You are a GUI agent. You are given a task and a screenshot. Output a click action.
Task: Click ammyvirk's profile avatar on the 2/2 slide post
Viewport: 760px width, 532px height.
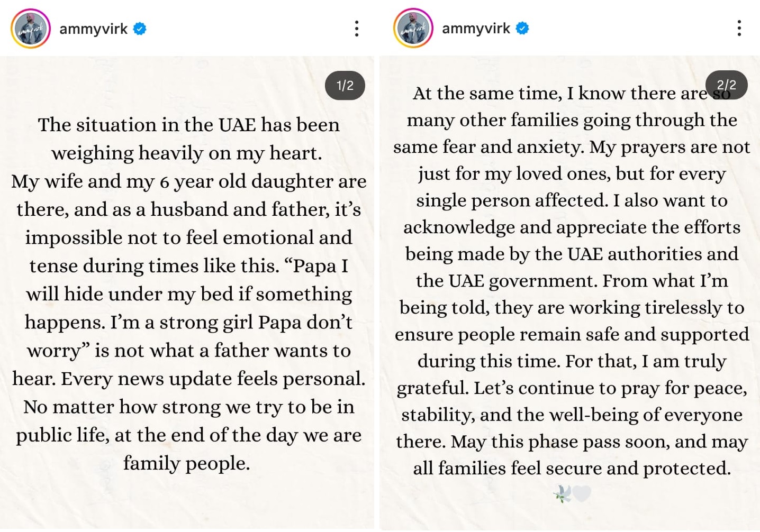click(x=413, y=29)
